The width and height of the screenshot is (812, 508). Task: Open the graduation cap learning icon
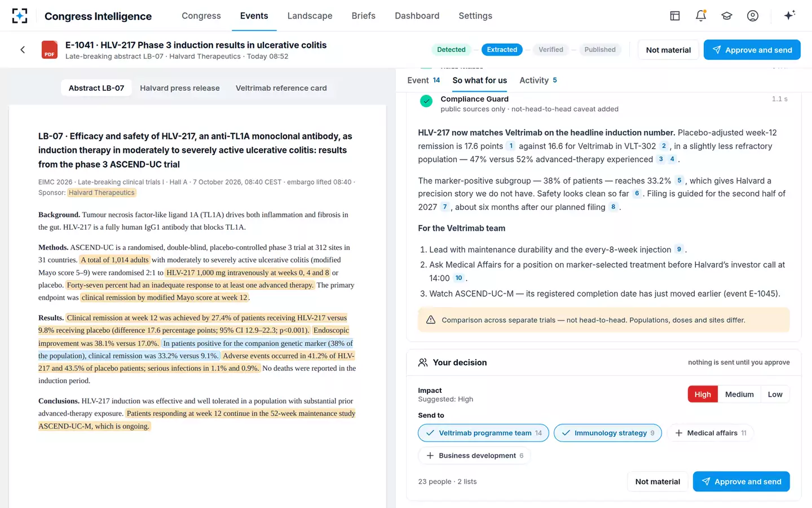(727, 16)
